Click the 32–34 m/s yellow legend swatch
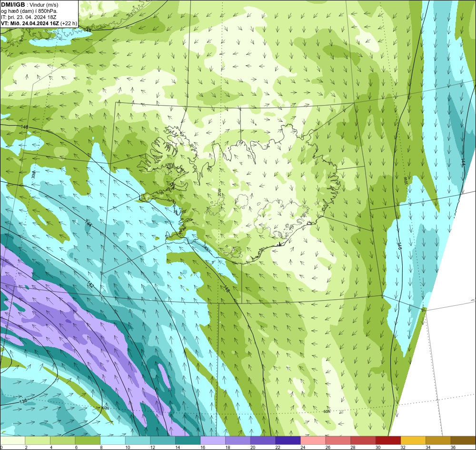 [413, 440]
